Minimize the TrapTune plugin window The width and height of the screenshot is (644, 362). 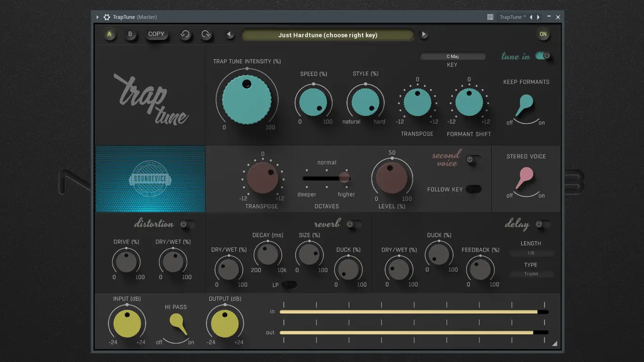tap(549, 17)
